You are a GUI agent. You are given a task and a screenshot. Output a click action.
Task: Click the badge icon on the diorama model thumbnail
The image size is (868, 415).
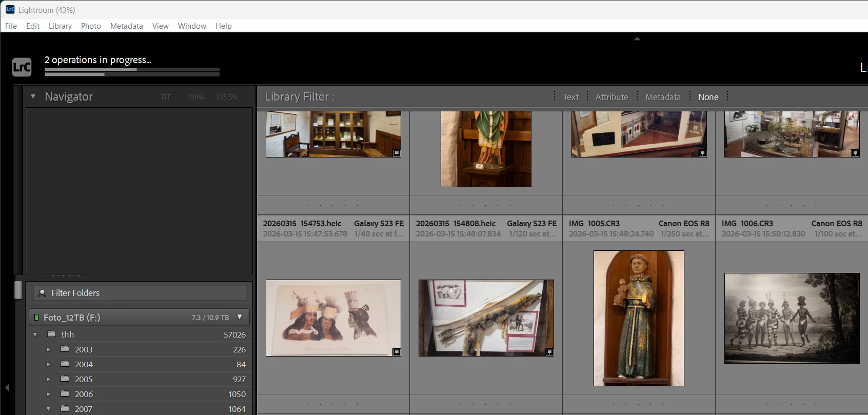[702, 153]
